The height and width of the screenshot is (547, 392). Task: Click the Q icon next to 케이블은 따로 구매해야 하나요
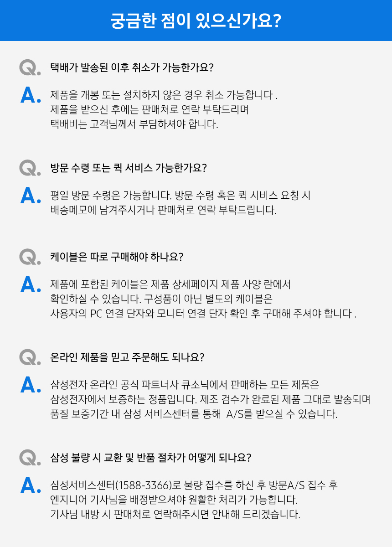point(30,257)
